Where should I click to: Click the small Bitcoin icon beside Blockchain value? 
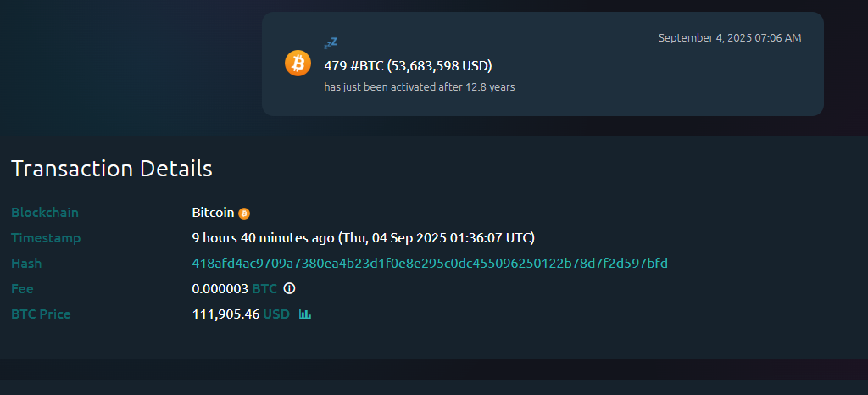[x=244, y=214]
